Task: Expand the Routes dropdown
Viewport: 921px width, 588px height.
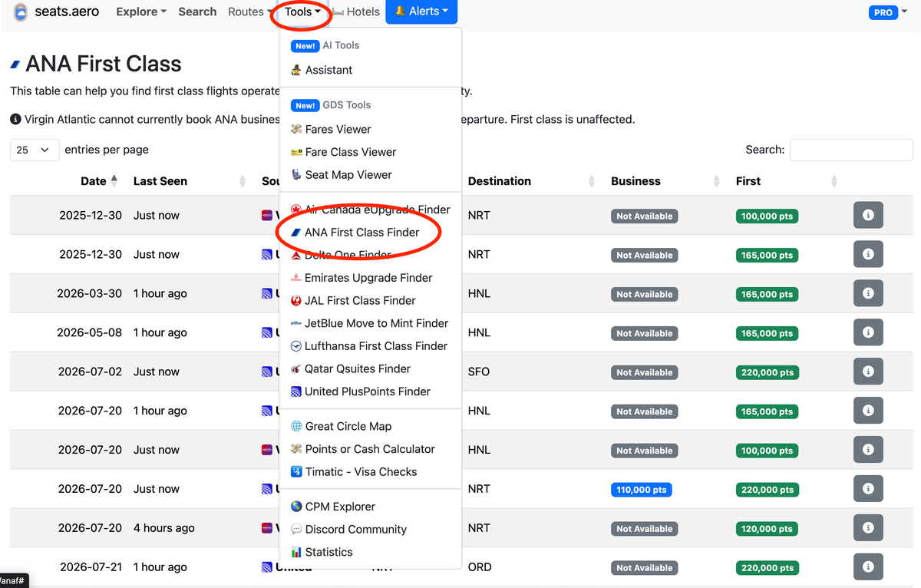Action: 250,12
